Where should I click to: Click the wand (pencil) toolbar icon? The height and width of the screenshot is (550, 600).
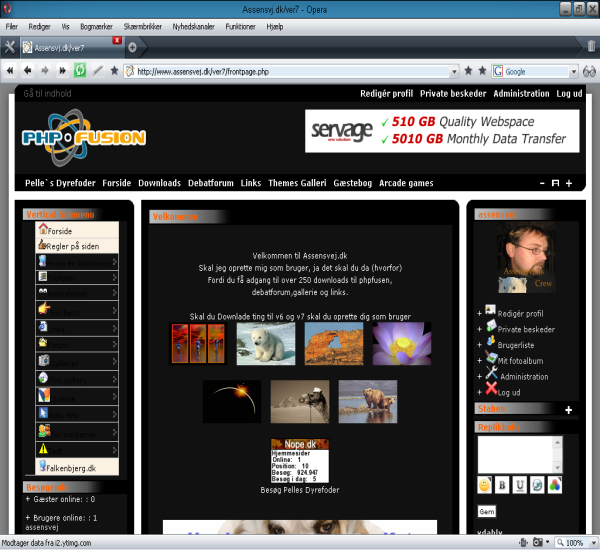click(x=98, y=70)
